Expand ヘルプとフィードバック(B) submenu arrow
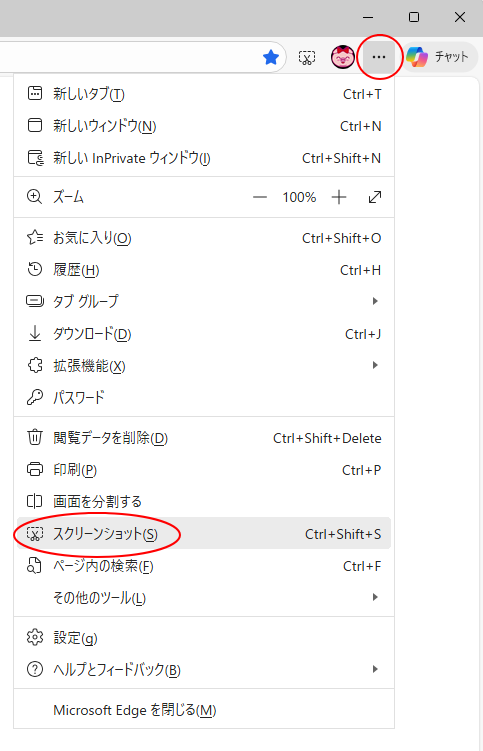 tap(375, 670)
